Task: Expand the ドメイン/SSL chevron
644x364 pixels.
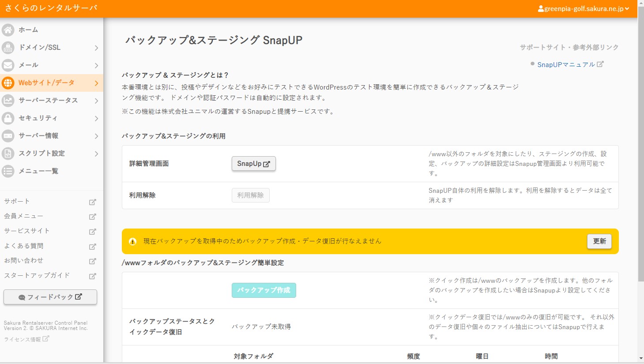Action: click(x=96, y=48)
